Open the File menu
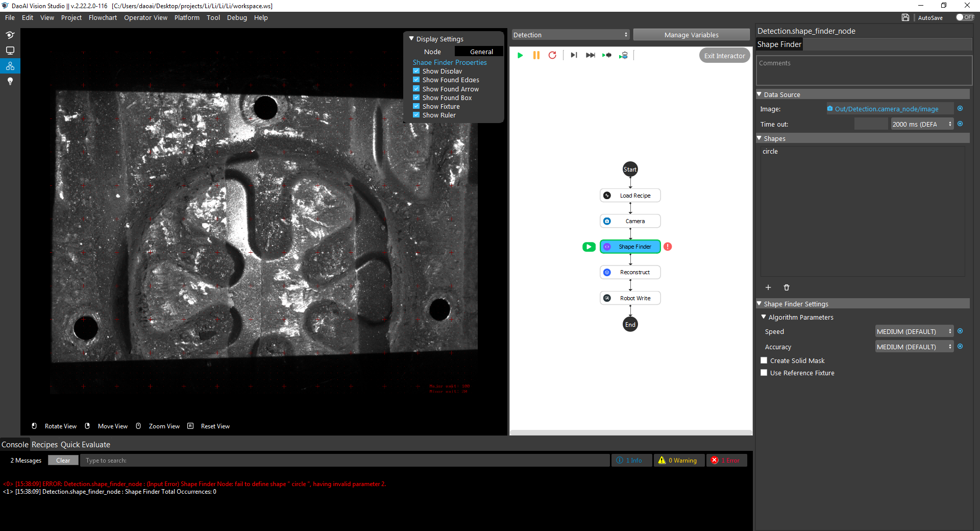This screenshot has height=531, width=980. point(10,17)
